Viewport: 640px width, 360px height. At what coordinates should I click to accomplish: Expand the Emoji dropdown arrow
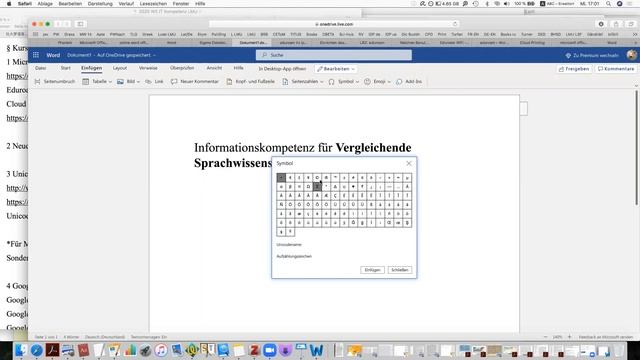[x=389, y=82]
